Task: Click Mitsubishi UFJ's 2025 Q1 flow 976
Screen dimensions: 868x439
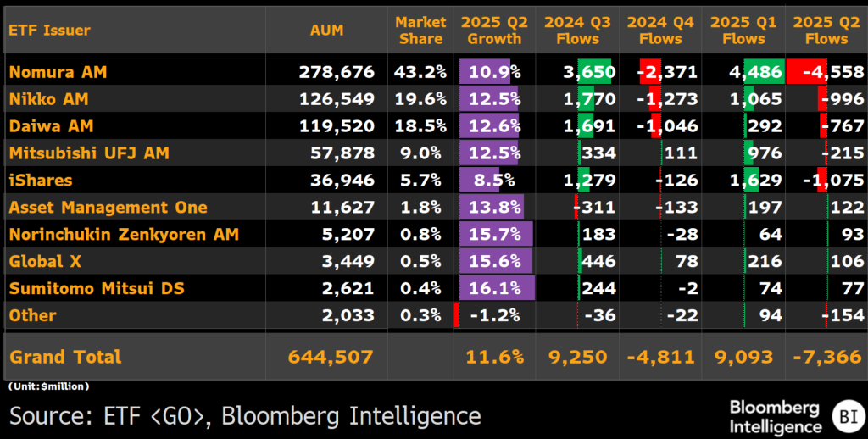Action: (x=765, y=153)
